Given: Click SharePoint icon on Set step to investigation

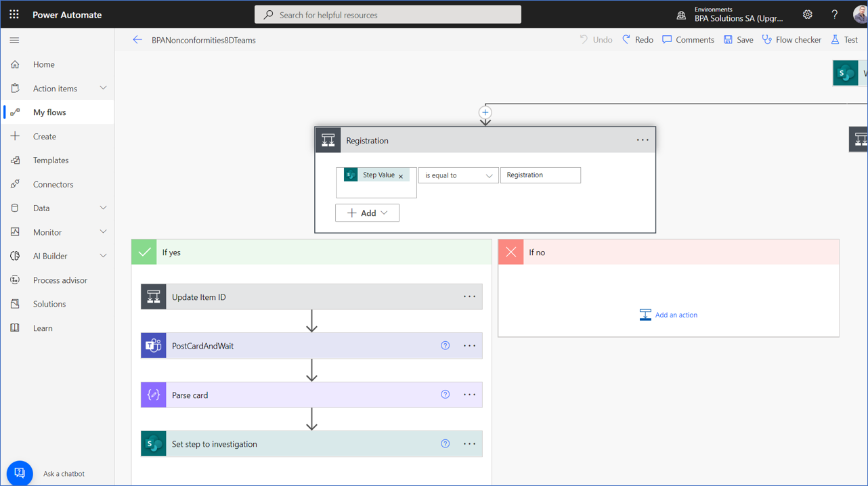Looking at the screenshot, I should pyautogui.click(x=154, y=444).
